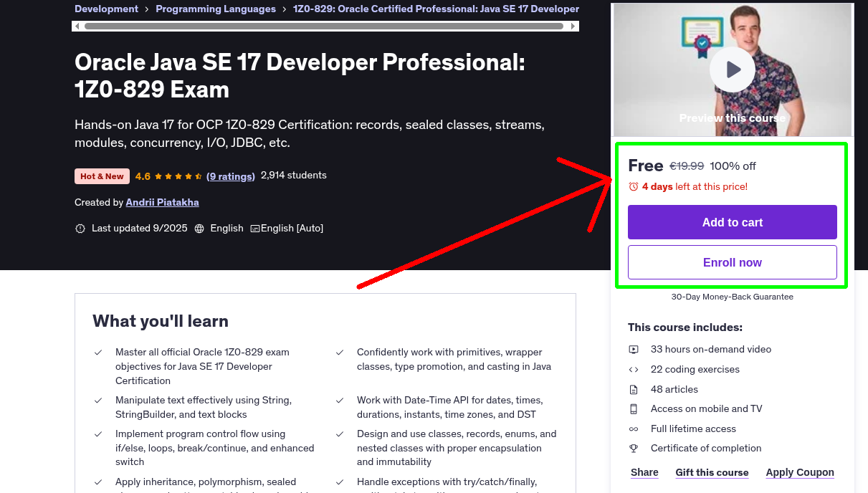Play the course preview video
This screenshot has height=493, width=868.
click(x=732, y=70)
